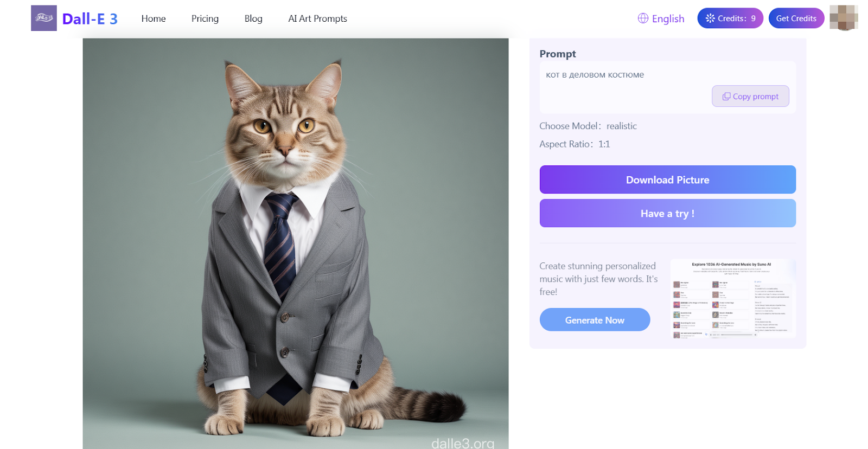Click the Aspect Ratio 1:1 value

click(x=604, y=144)
